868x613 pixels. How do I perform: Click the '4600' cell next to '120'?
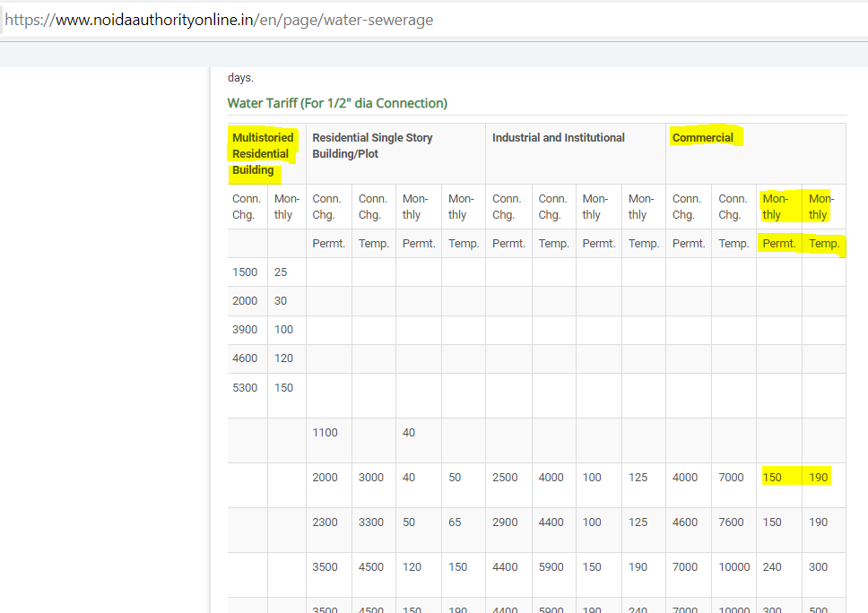tap(247, 358)
